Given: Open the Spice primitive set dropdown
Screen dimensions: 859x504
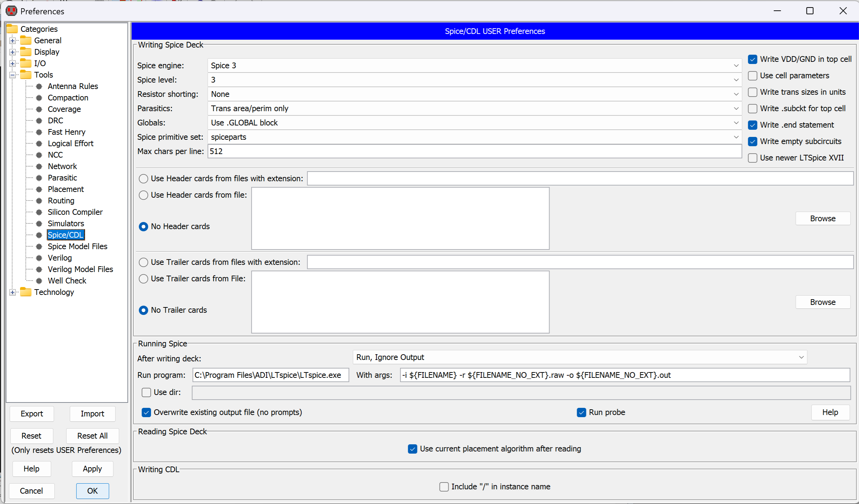Looking at the screenshot, I should tap(474, 137).
